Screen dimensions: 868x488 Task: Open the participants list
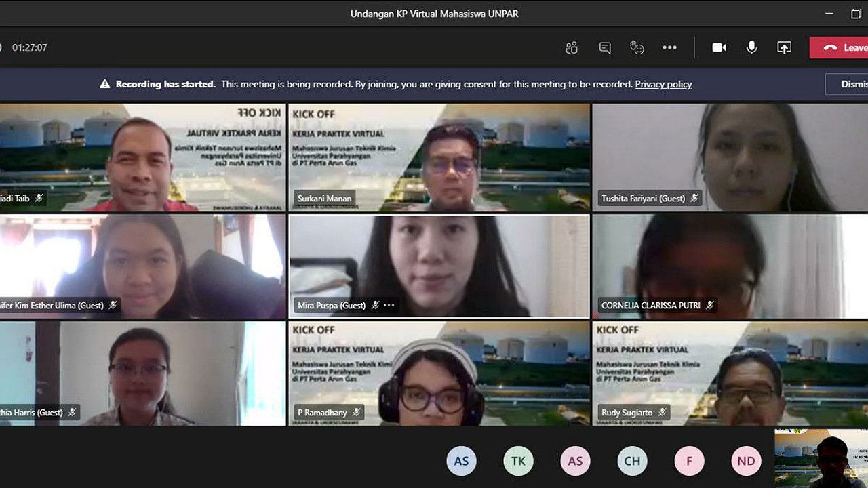pos(571,47)
